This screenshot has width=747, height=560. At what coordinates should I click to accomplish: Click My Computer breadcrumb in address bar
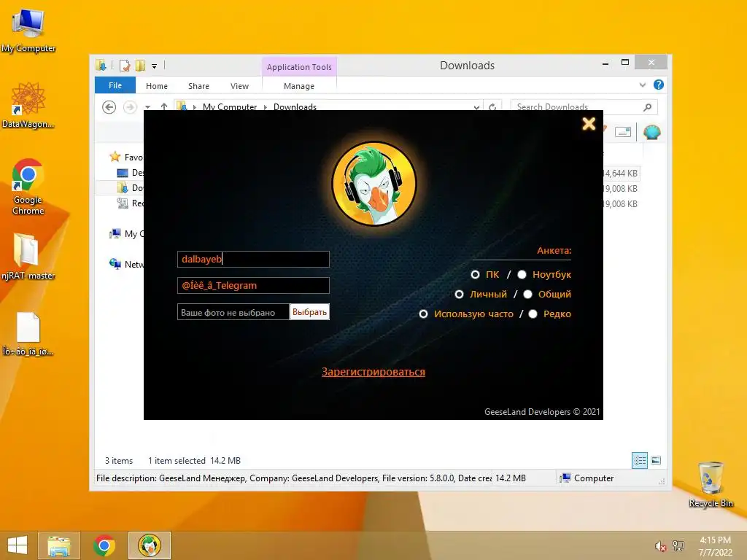click(x=230, y=106)
